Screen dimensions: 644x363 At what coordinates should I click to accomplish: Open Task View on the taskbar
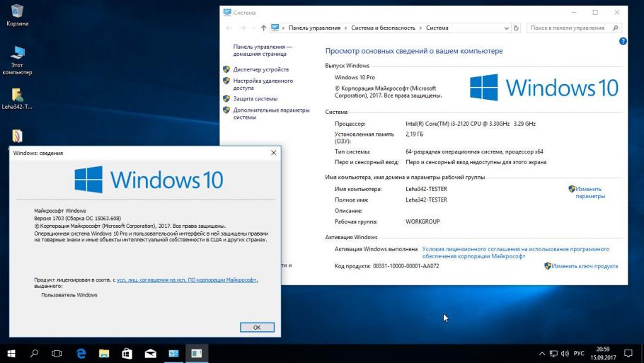coord(57,354)
